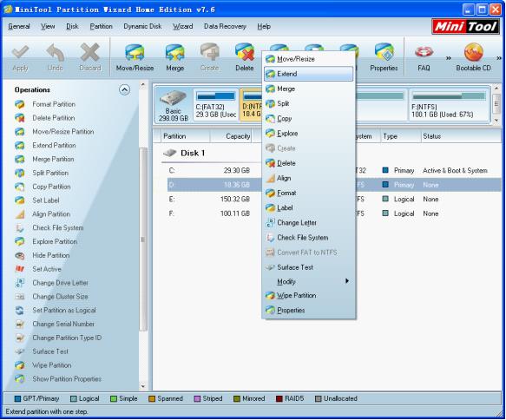Image resolution: width=506 pixels, height=420 pixels.
Task: Click the Merge toolbar icon
Action: pos(175,58)
